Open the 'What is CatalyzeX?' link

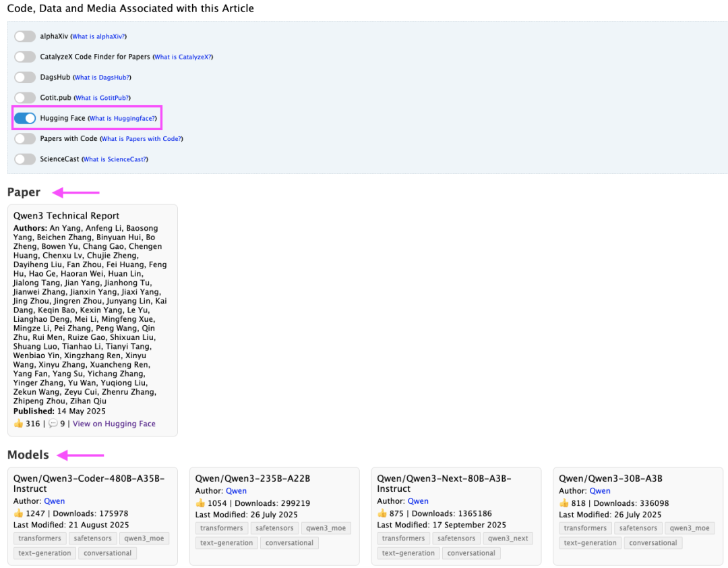(x=183, y=57)
